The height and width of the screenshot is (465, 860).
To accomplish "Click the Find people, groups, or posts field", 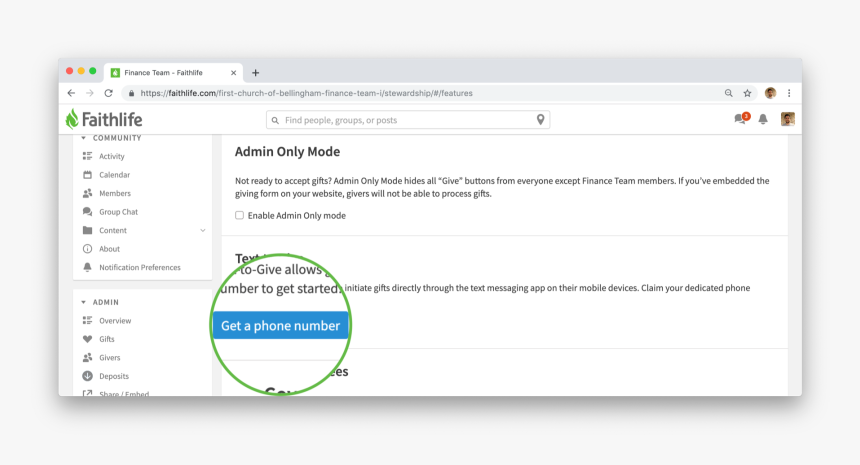I will (405, 120).
